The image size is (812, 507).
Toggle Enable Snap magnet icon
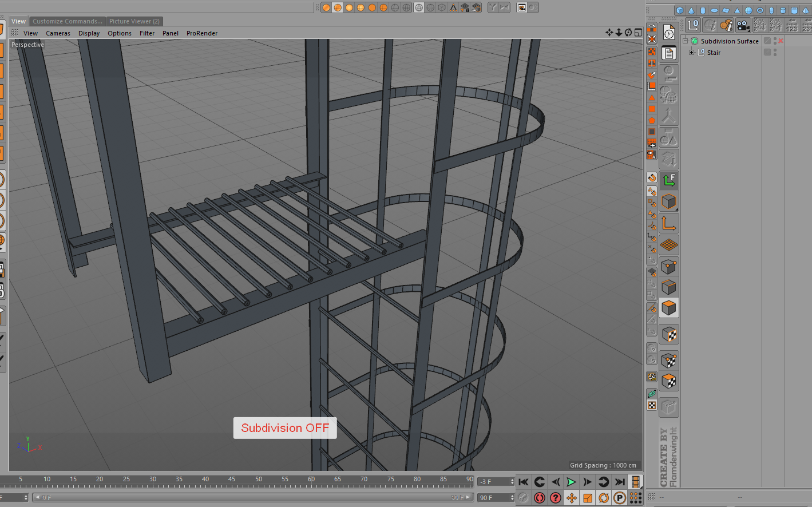click(x=652, y=178)
